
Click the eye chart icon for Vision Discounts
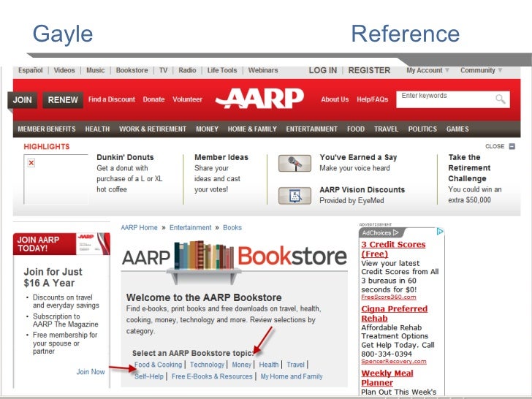click(x=294, y=196)
